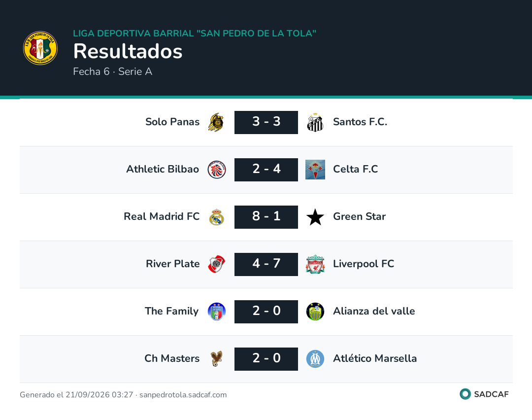Click the Athletic Bilbao badge
This screenshot has width=532, height=420.
216,170
